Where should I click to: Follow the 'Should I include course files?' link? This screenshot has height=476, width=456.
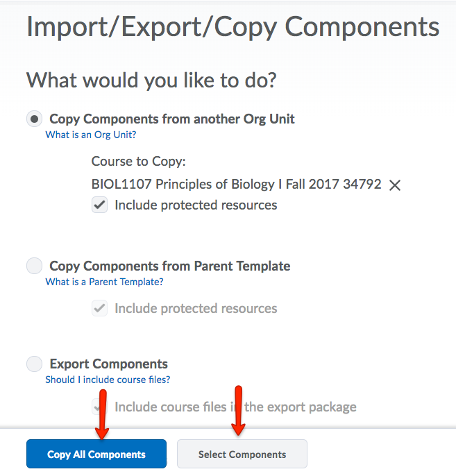pyautogui.click(x=108, y=380)
